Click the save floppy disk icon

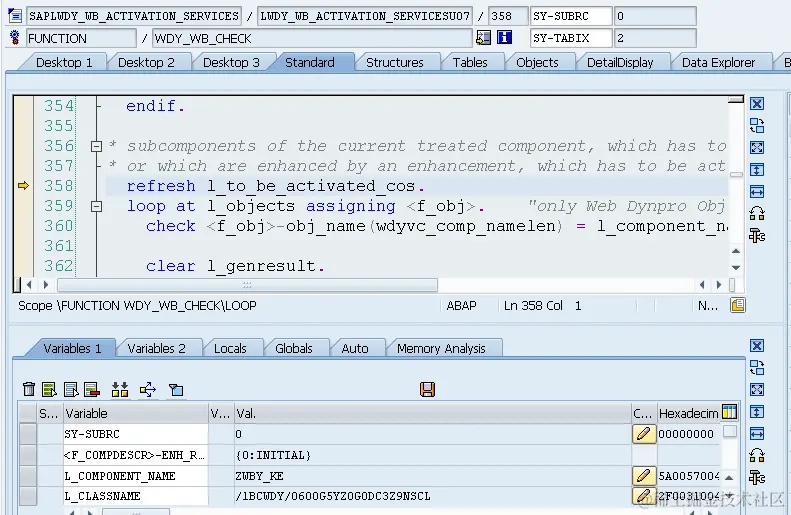pyautogui.click(x=427, y=389)
